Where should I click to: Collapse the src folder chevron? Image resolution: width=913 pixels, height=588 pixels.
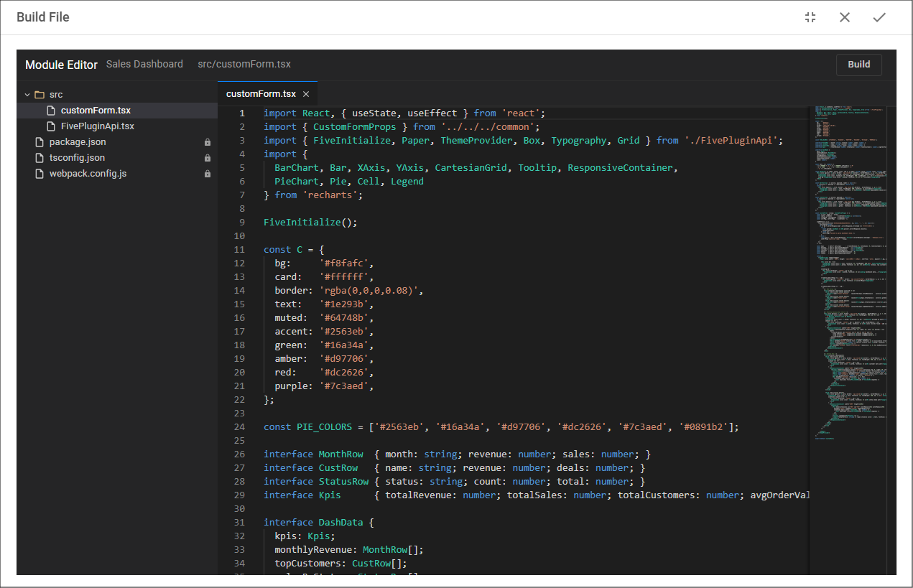27,95
